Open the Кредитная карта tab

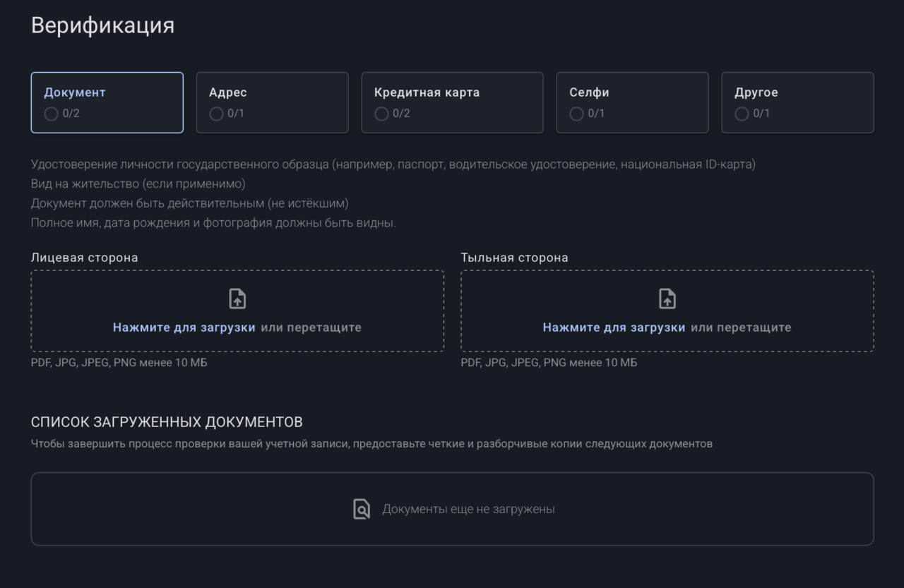(x=453, y=102)
